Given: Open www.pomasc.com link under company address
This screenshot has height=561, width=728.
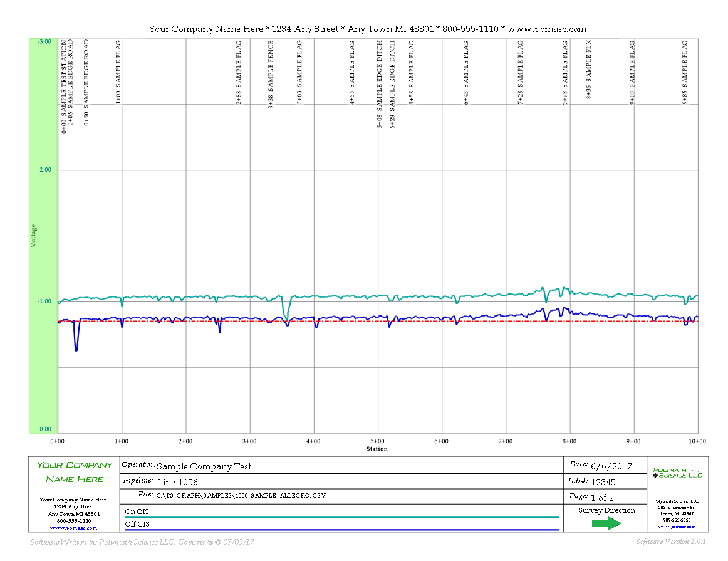Looking at the screenshot, I should [x=73, y=528].
